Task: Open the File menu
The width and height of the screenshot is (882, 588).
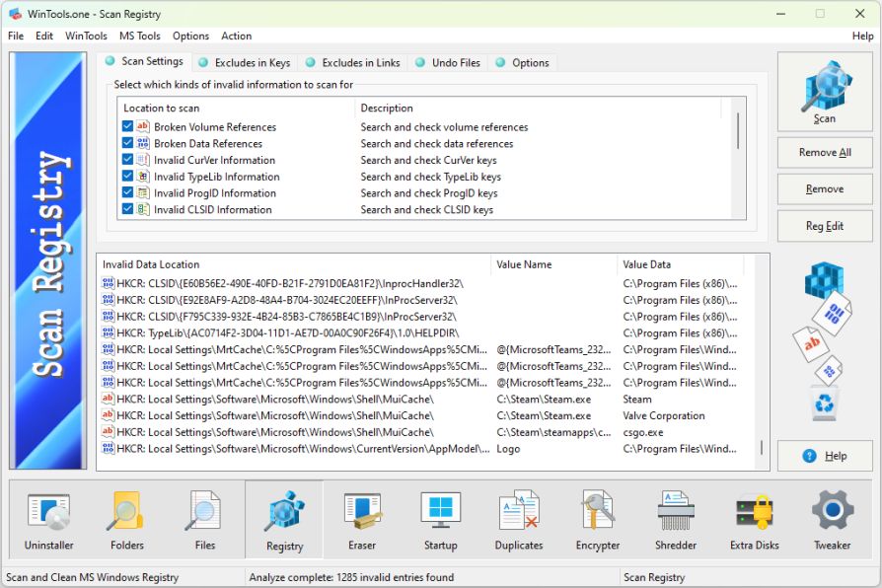Action: click(16, 37)
